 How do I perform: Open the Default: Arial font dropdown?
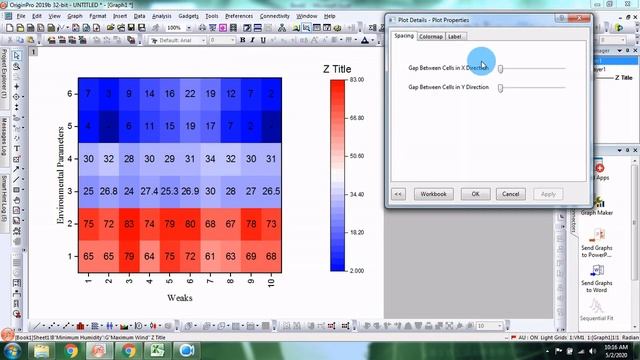click(203, 40)
